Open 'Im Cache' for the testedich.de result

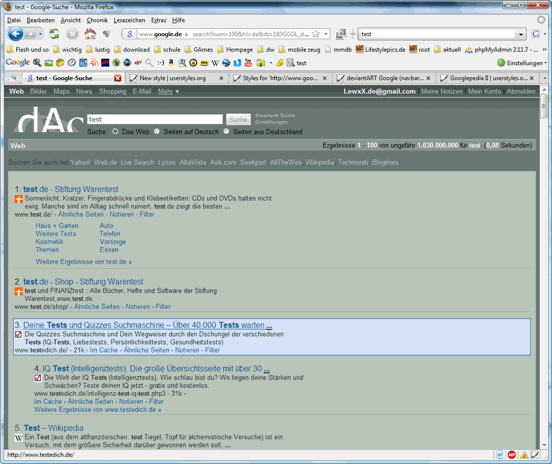tap(104, 350)
